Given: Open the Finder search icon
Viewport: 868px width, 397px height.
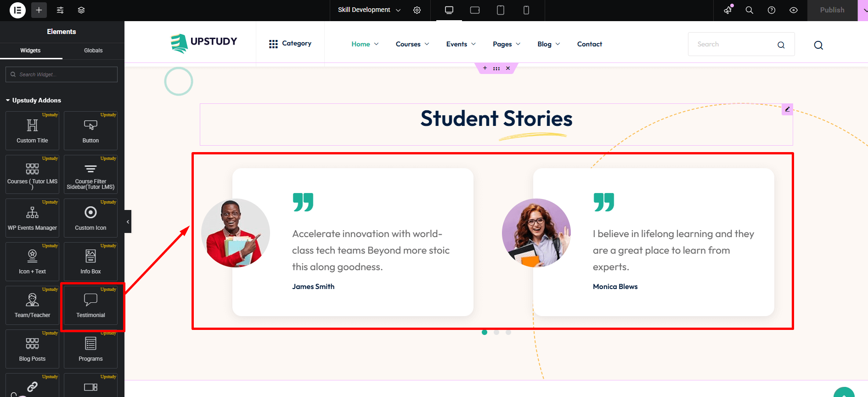Looking at the screenshot, I should (x=750, y=10).
